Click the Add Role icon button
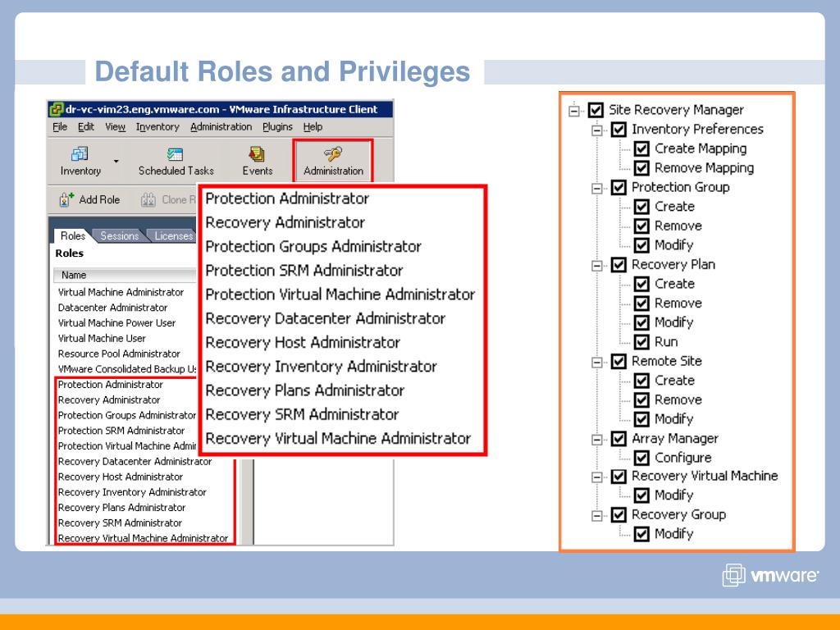Image resolution: width=840 pixels, height=630 pixels. coord(66,200)
